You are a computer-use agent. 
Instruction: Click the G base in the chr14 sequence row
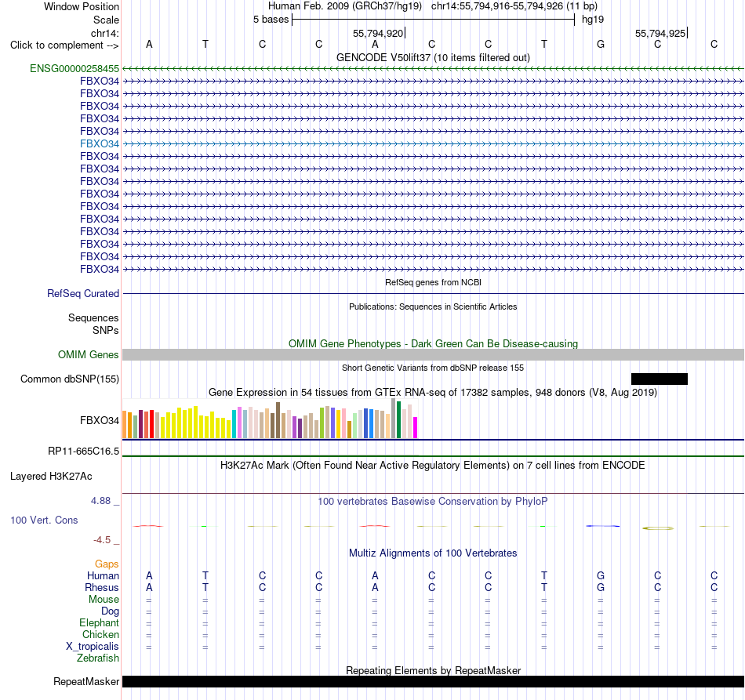[601, 44]
